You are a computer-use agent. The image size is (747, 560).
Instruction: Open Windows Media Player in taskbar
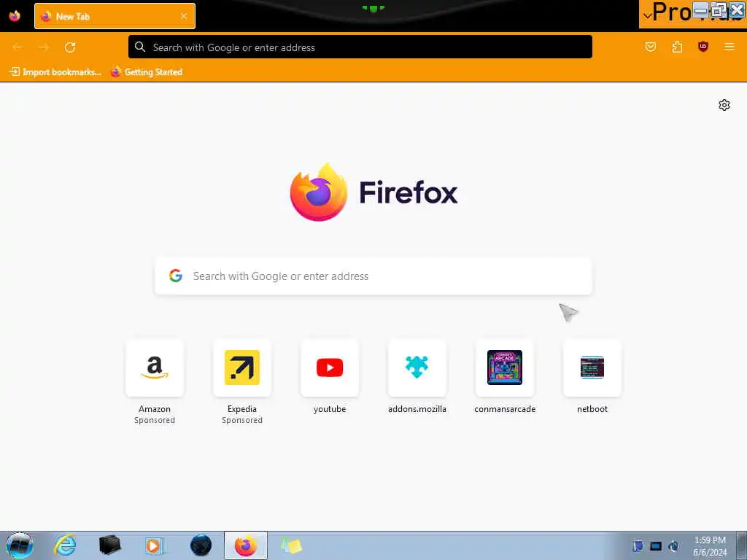pos(155,545)
